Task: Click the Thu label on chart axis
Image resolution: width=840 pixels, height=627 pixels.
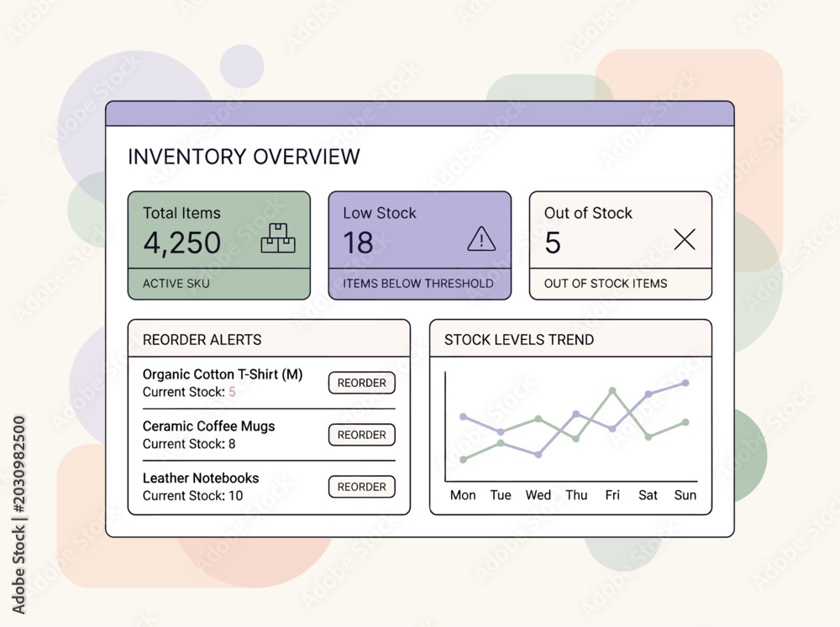Action: [576, 495]
